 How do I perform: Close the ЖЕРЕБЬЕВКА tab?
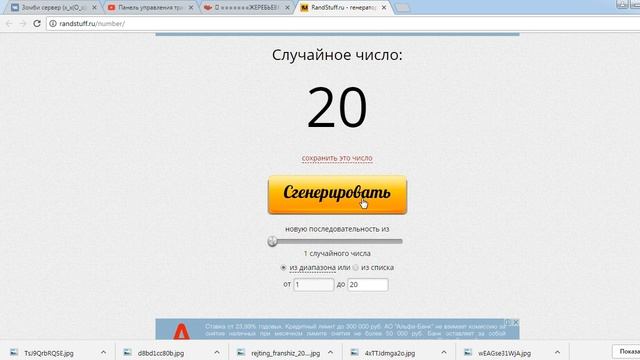(x=287, y=8)
